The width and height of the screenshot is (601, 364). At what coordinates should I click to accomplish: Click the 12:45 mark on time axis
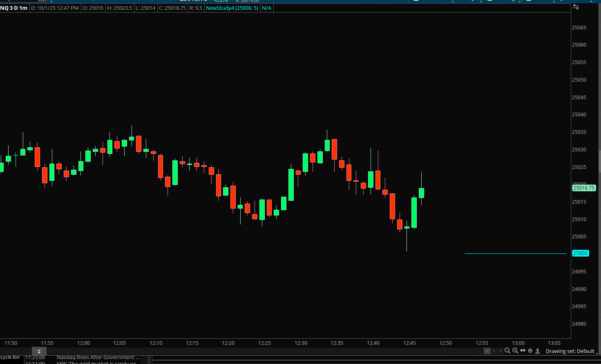[409, 343]
